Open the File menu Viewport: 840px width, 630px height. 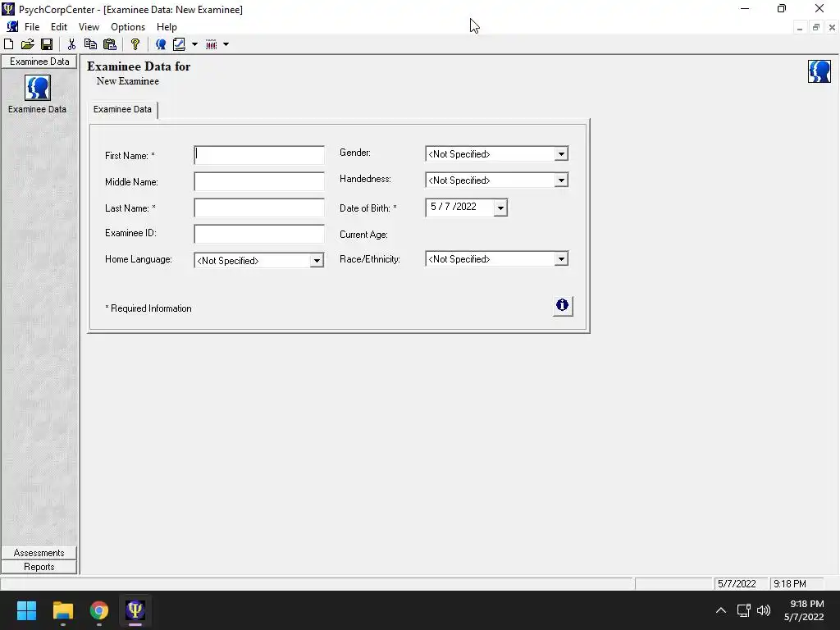tap(32, 27)
